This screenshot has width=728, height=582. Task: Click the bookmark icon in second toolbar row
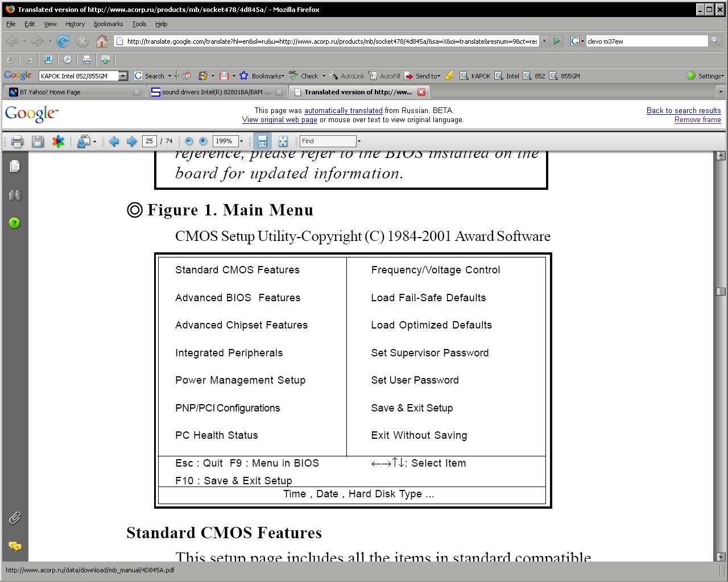pyautogui.click(x=48, y=59)
